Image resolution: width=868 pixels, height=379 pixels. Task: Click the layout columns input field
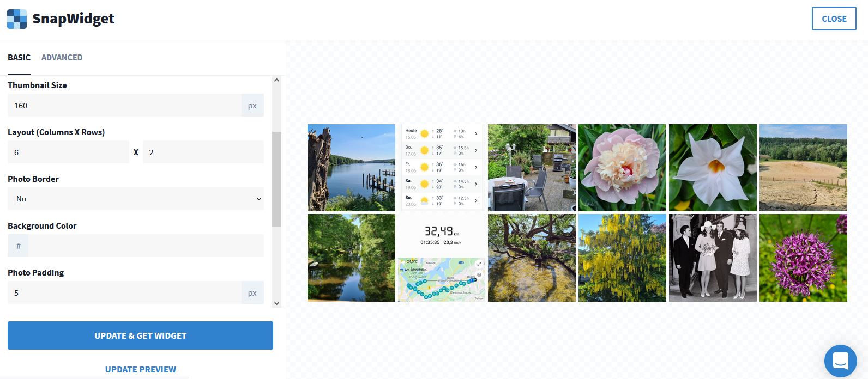click(68, 152)
